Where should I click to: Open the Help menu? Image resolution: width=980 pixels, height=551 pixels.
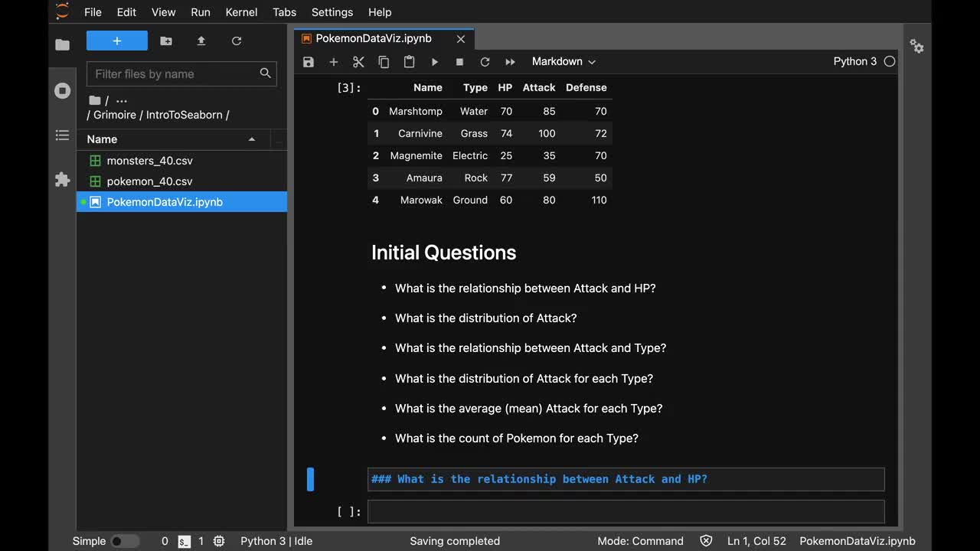pos(380,12)
